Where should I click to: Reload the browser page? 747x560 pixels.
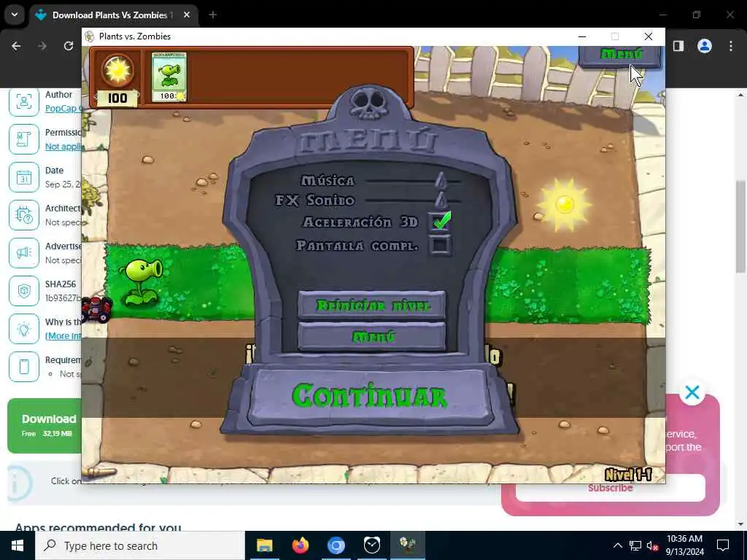click(68, 46)
